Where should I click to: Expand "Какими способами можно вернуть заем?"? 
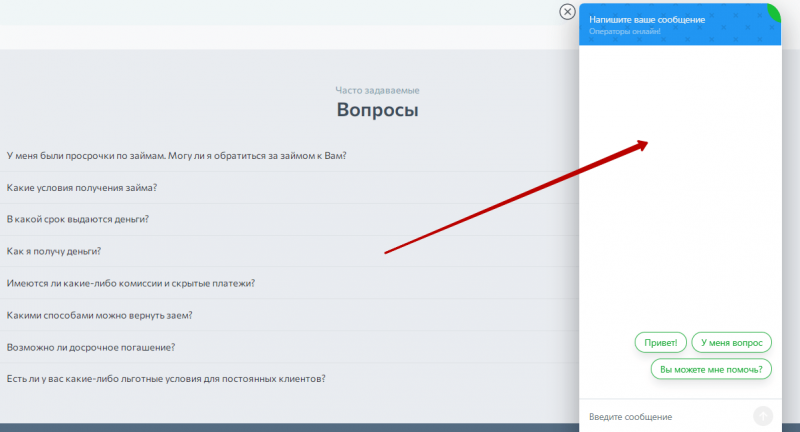pos(100,315)
